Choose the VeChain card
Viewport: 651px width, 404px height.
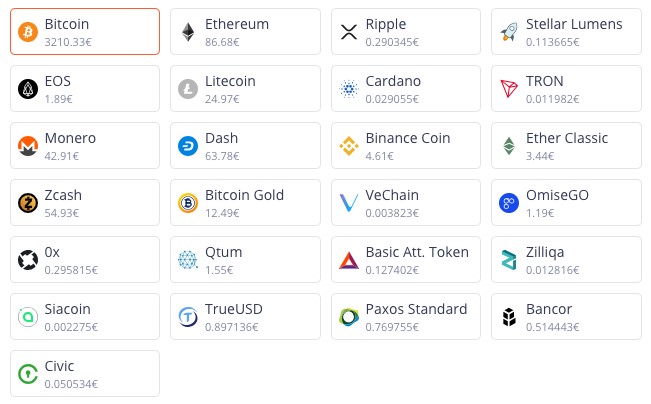406,203
